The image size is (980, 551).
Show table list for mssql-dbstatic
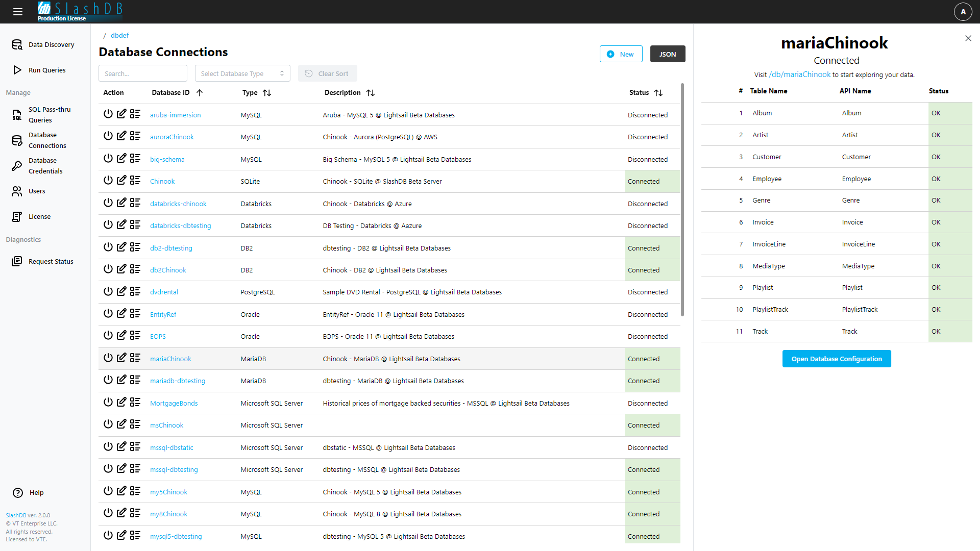[135, 447]
